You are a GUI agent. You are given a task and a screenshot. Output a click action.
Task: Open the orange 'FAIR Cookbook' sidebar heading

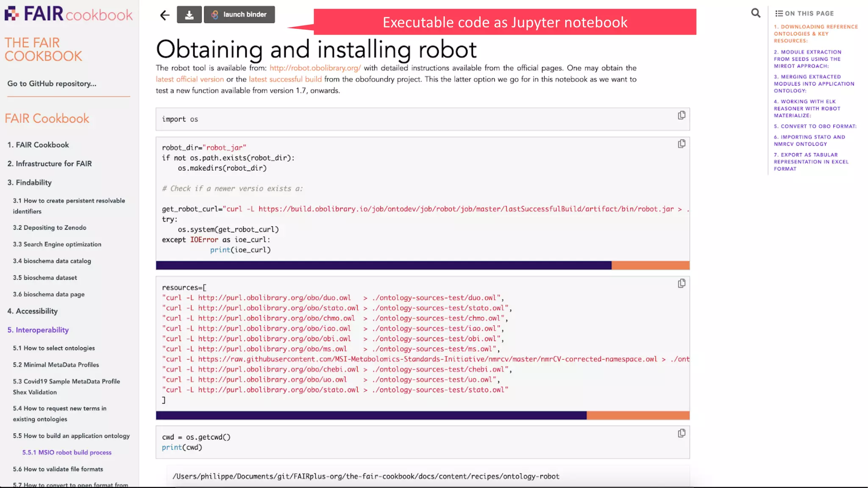point(47,119)
